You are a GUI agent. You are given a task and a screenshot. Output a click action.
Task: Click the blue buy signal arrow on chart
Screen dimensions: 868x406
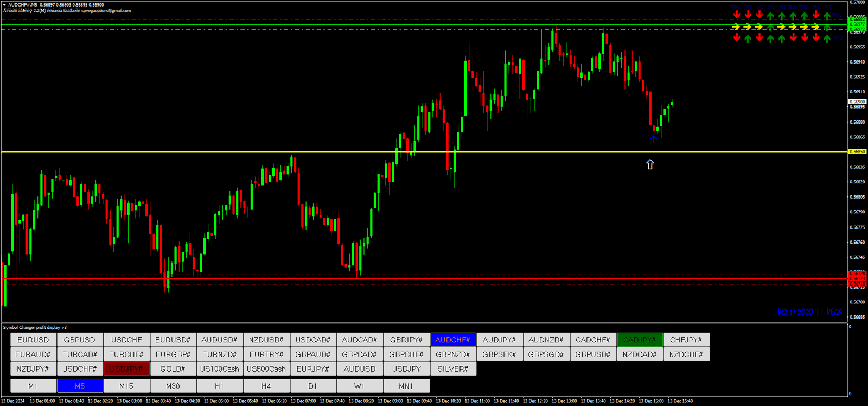tap(653, 139)
